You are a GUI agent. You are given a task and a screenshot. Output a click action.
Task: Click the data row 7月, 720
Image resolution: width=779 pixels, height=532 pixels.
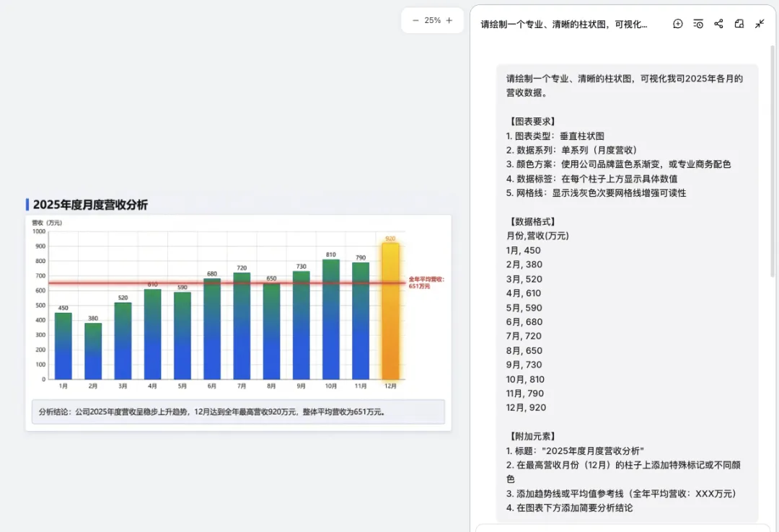(524, 337)
